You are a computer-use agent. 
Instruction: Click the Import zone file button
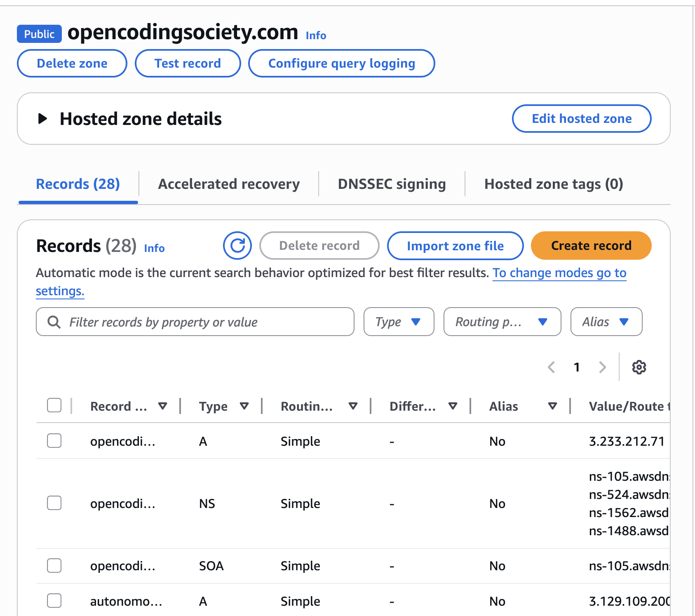coord(455,246)
